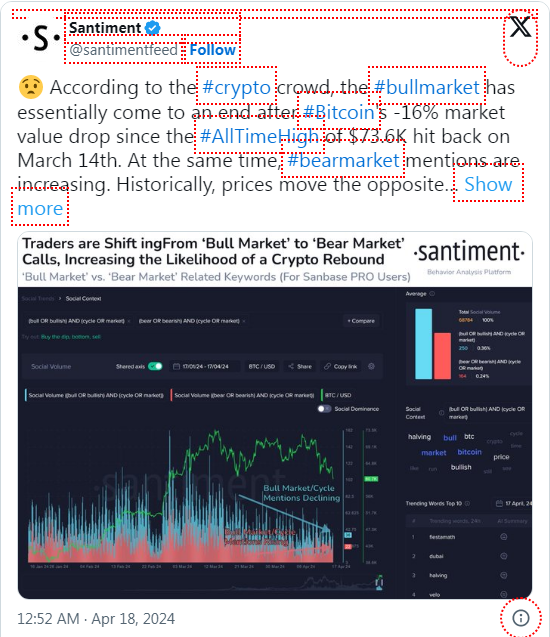Follow the Santiment account

[212, 50]
